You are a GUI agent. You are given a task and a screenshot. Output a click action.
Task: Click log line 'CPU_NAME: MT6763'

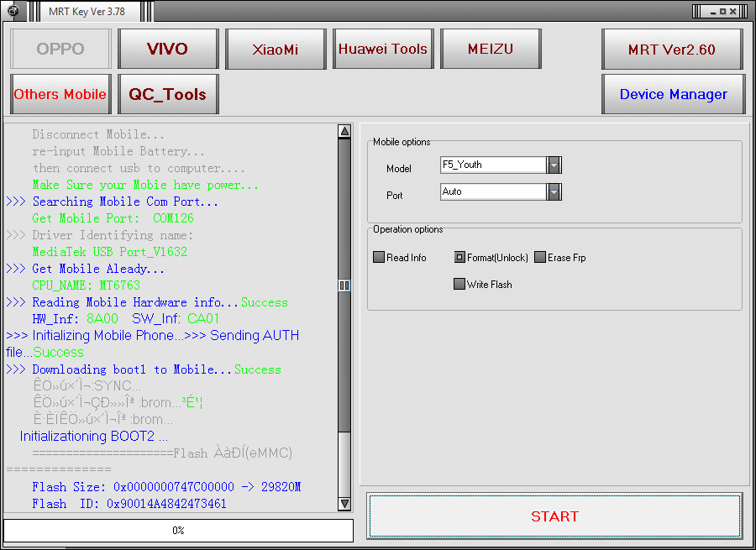click(x=86, y=285)
